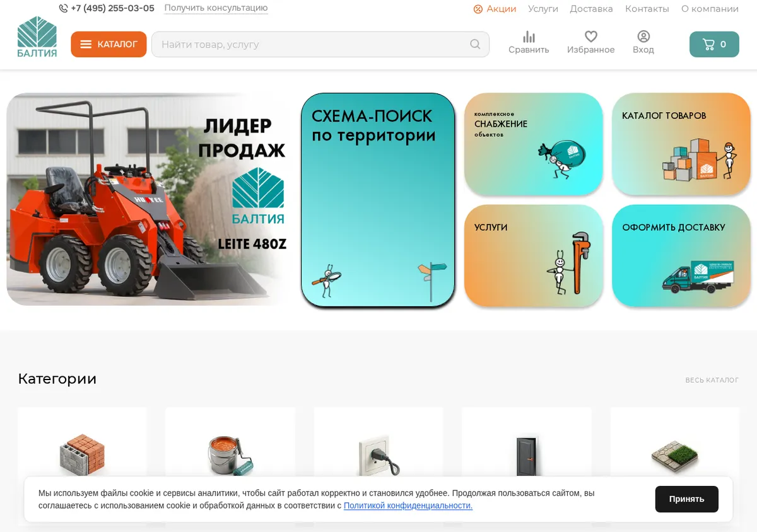Viewport: 757px width, 532px height.
Task: Open Контакты page link
Action: [647, 9]
